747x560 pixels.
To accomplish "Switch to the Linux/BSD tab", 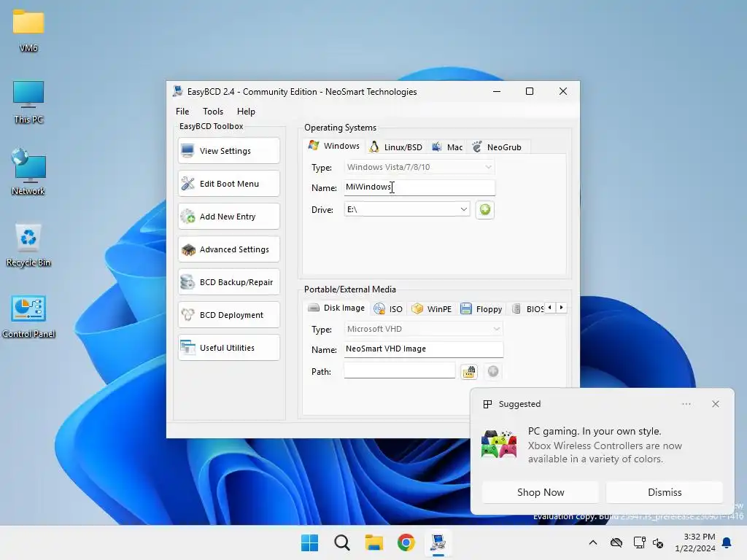I will 396,147.
